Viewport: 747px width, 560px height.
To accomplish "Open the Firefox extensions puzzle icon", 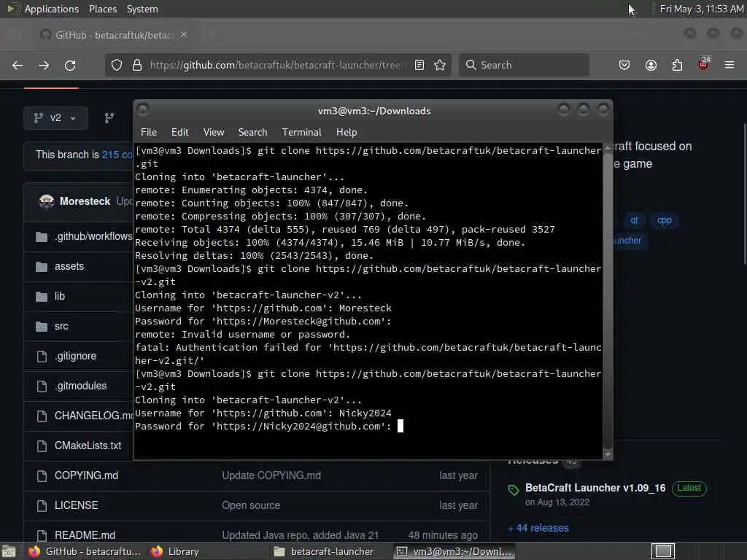I will pos(677,65).
